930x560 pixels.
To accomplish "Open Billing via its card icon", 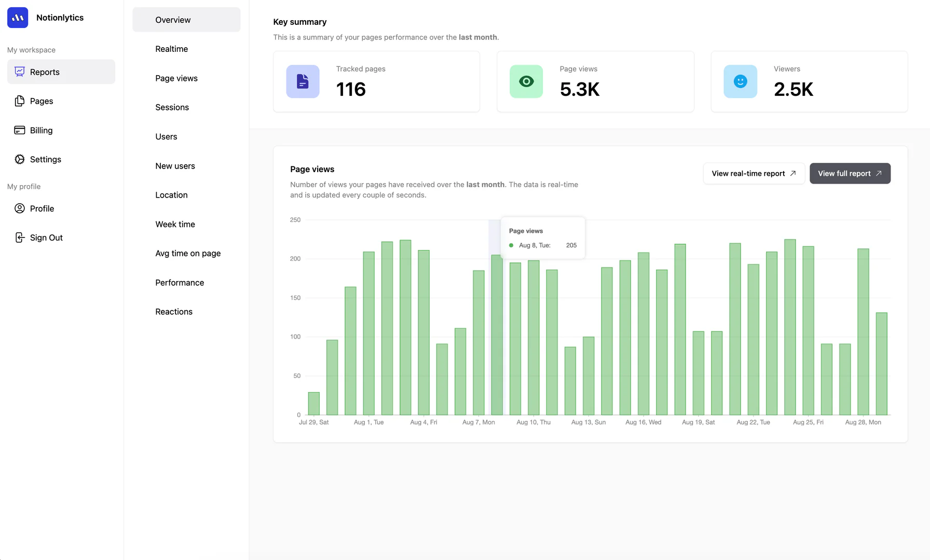I will [x=19, y=130].
